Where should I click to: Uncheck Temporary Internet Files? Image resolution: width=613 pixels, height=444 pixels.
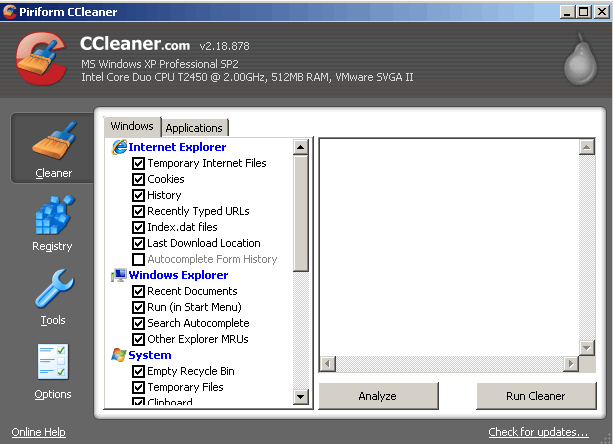point(138,163)
